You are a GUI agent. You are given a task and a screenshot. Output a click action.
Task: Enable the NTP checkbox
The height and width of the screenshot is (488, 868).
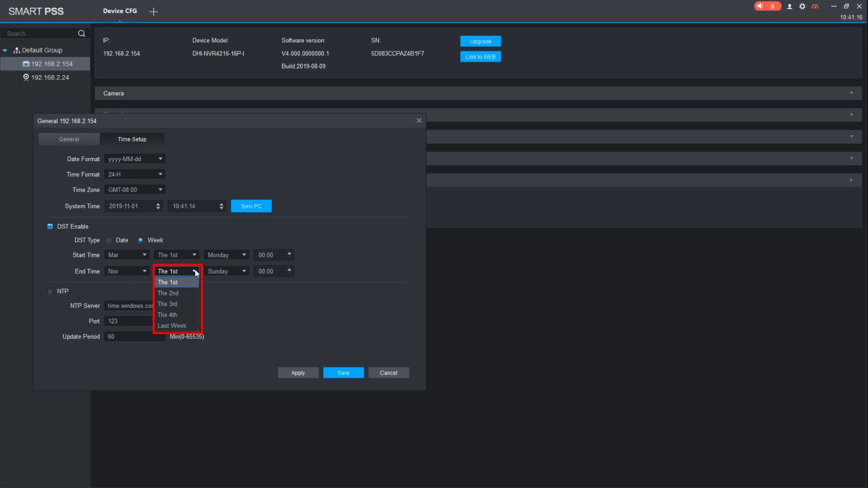pos(50,291)
